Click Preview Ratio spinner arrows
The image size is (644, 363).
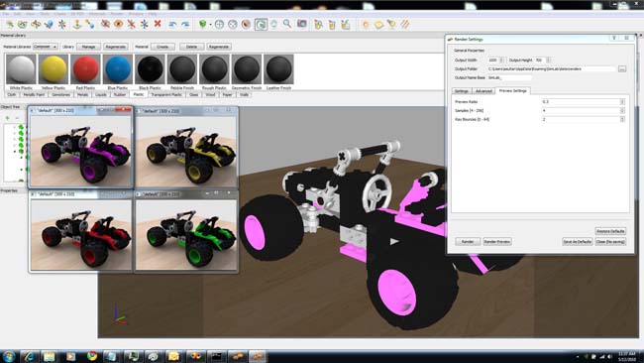[622, 101]
